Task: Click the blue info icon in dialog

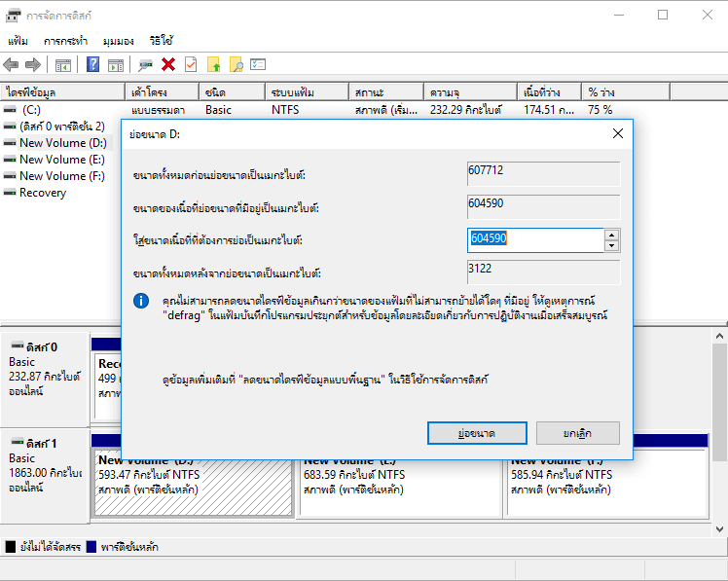Action: [x=141, y=301]
